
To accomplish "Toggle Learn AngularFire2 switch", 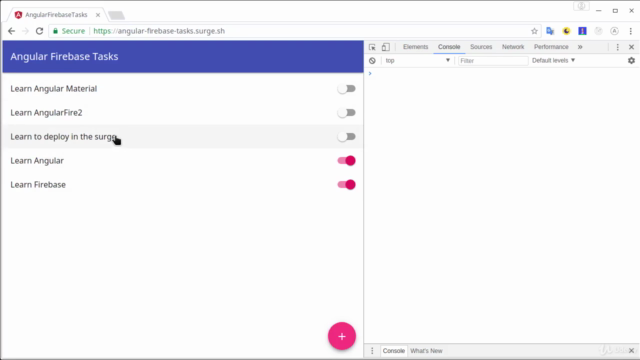I will coord(347,113).
